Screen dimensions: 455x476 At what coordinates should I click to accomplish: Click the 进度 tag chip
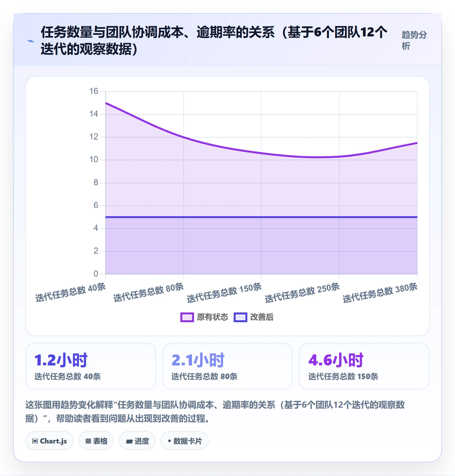(137, 441)
